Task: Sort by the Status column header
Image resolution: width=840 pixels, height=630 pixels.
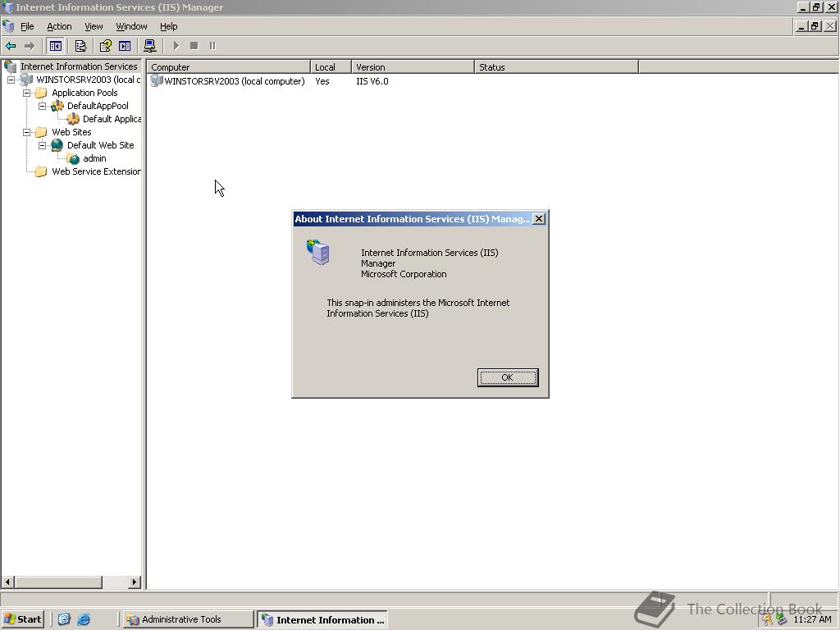Action: tap(556, 67)
